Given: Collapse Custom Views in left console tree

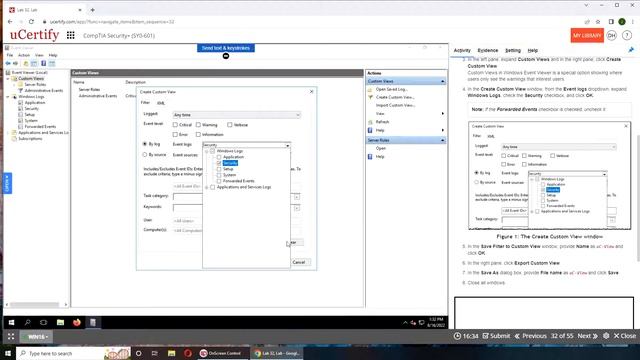Looking at the screenshot, I should (8, 78).
